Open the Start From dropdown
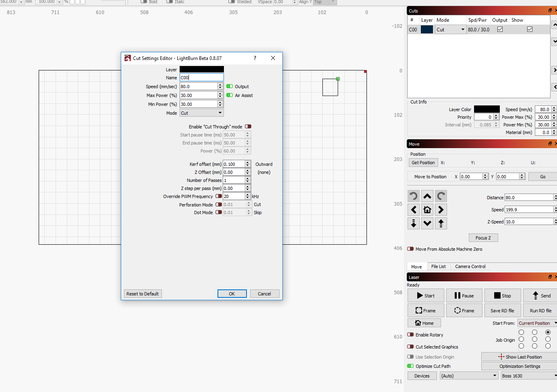Image resolution: width=557 pixels, height=392 pixels. pos(537,323)
